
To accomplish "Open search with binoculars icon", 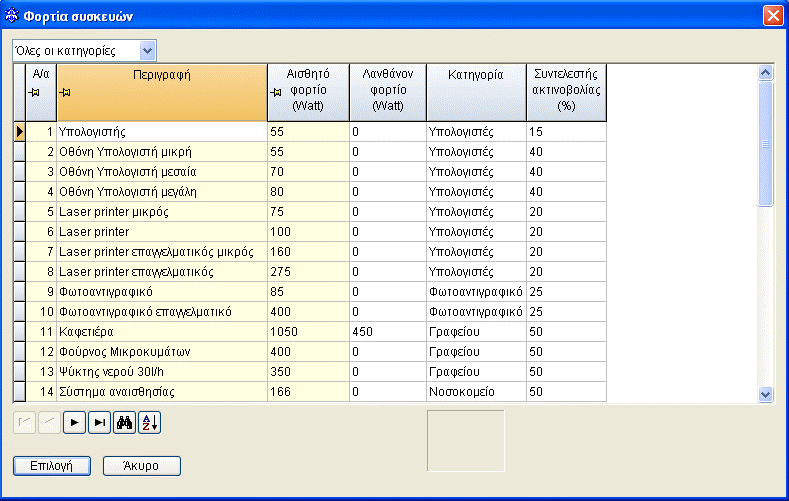I will (124, 423).
